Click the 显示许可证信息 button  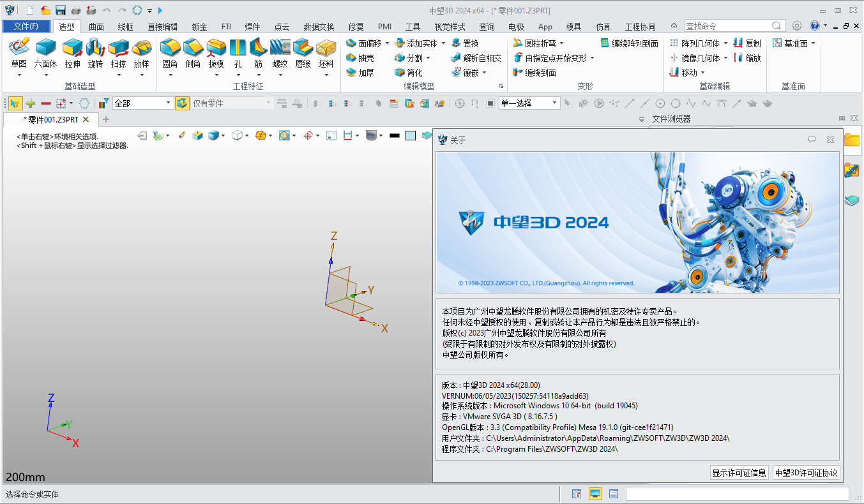(739, 473)
